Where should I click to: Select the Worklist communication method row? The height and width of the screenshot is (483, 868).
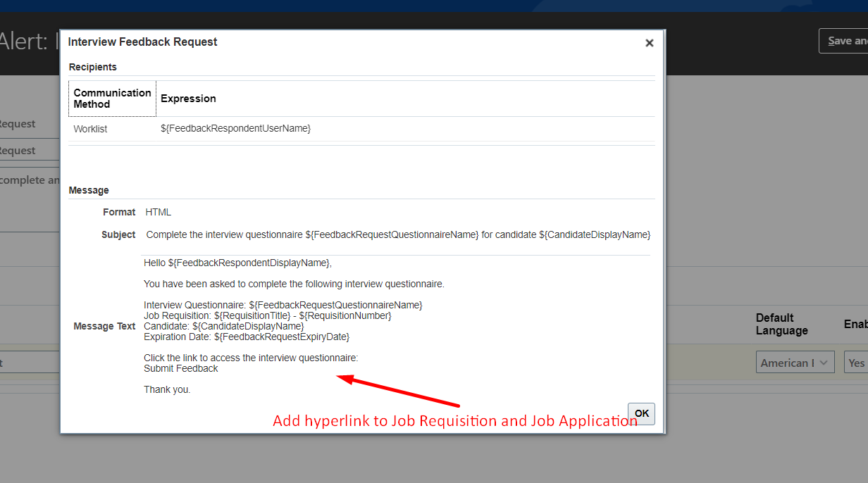88,128
